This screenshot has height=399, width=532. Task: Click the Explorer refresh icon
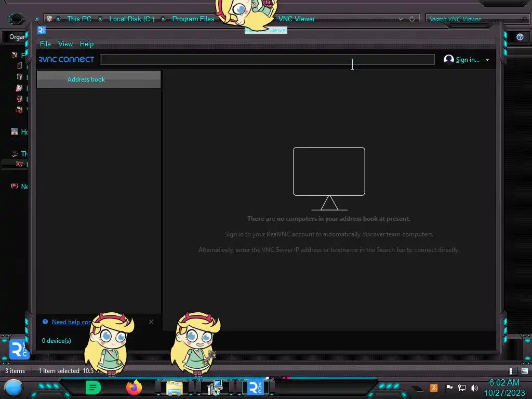(x=412, y=19)
